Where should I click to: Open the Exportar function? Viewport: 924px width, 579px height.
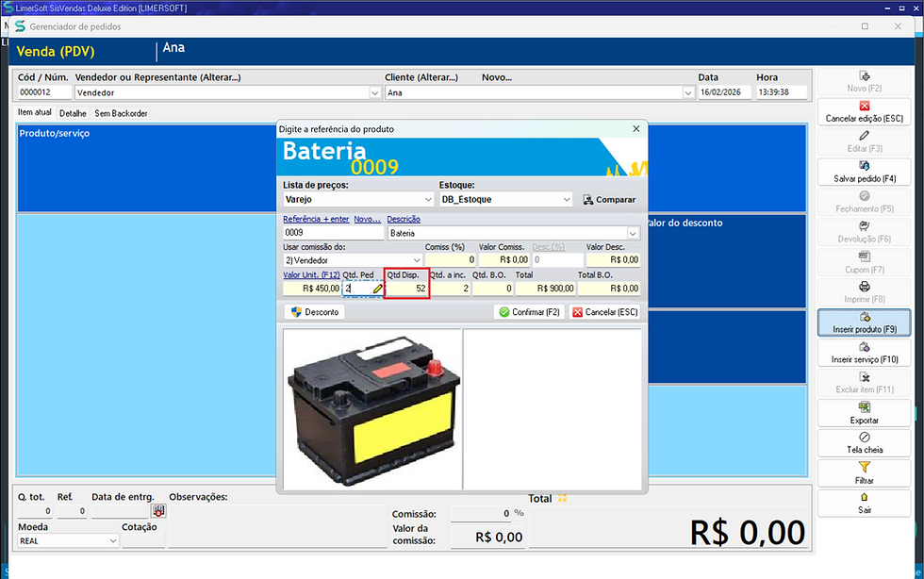(x=863, y=412)
